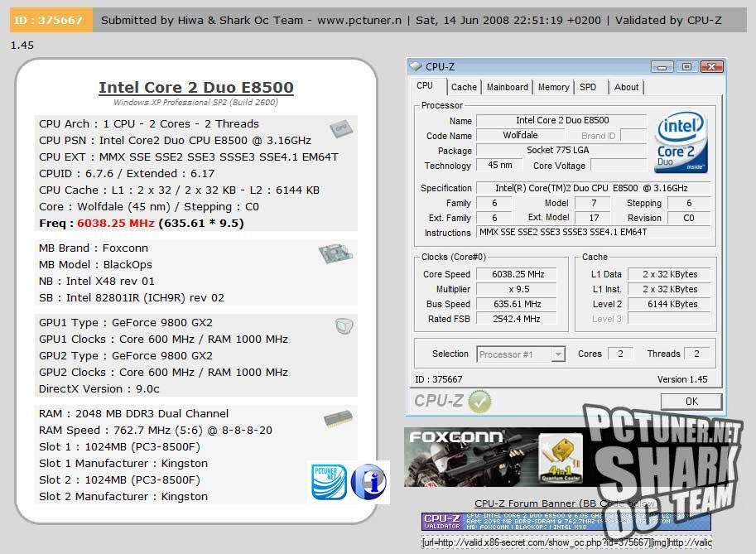Click the motherboard icon beside MB Brand
The width and height of the screenshot is (756, 554).
pos(335,253)
